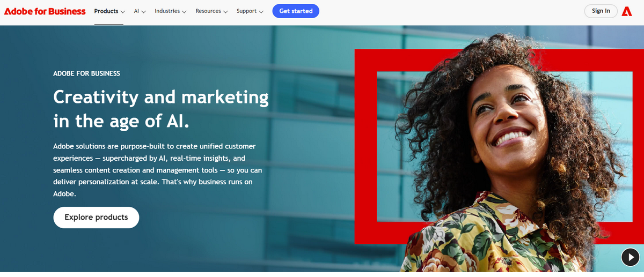Click the Creativity and marketing headline

161,109
